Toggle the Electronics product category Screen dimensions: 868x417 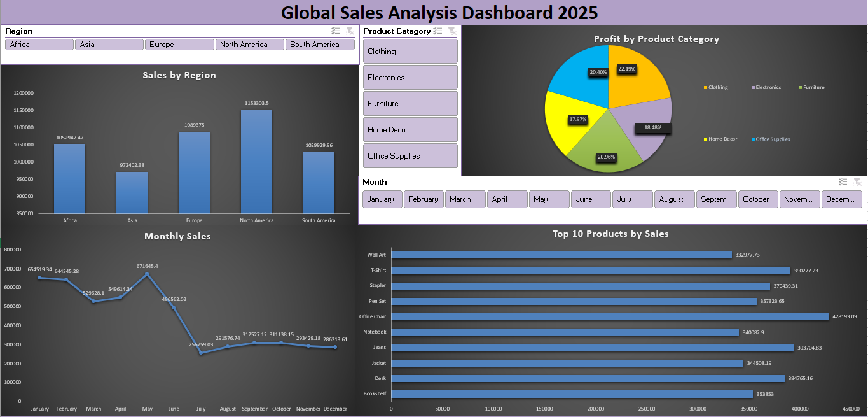410,78
